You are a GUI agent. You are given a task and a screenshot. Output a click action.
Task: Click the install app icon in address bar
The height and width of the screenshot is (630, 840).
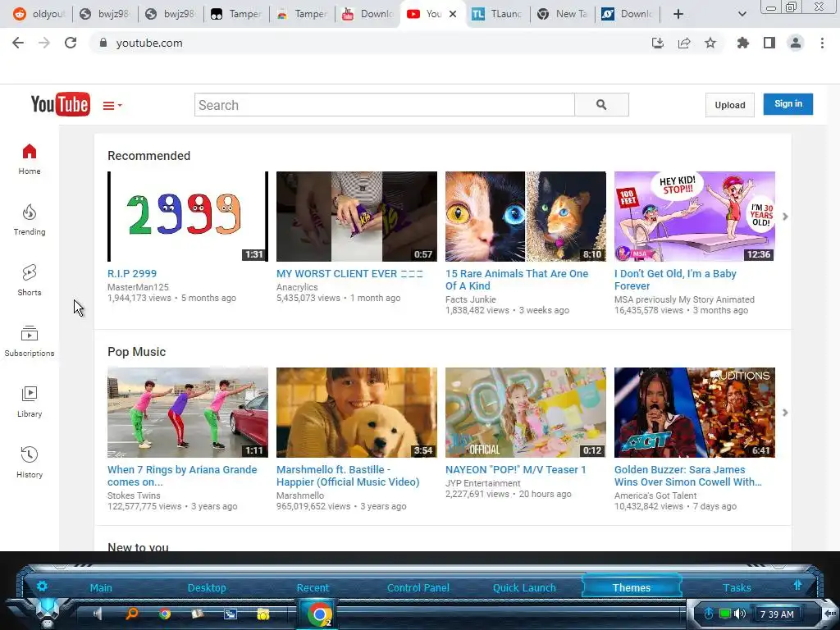tap(657, 43)
